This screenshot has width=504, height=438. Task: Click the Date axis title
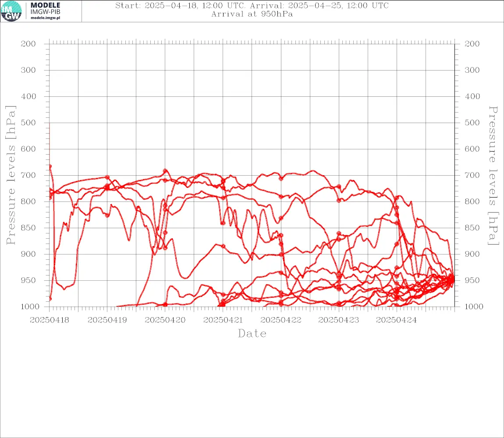tap(252, 334)
